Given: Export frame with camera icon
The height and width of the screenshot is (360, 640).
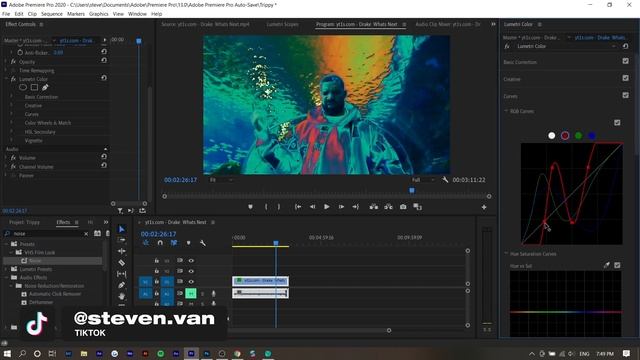Looking at the screenshot, I should (403, 207).
